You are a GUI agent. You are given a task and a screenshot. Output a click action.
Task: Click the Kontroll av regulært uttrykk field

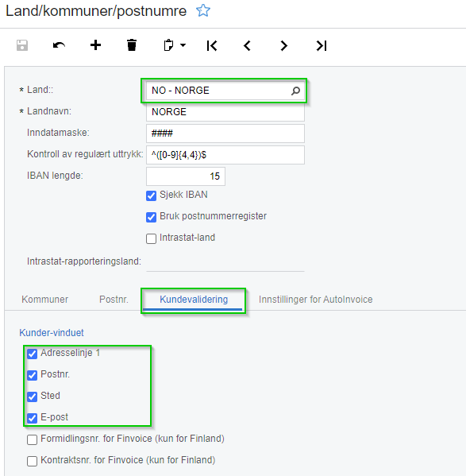[225, 155]
